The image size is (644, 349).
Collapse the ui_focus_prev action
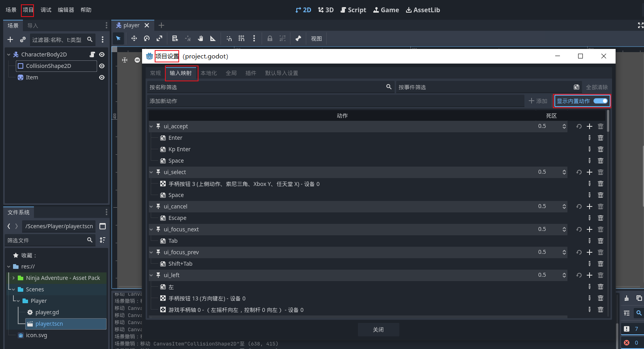(151, 252)
